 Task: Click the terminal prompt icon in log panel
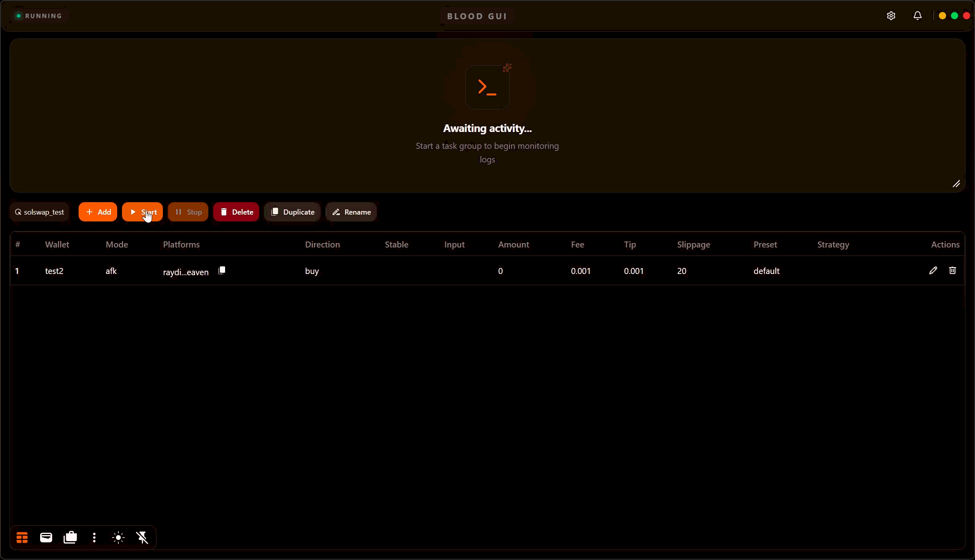pyautogui.click(x=487, y=87)
